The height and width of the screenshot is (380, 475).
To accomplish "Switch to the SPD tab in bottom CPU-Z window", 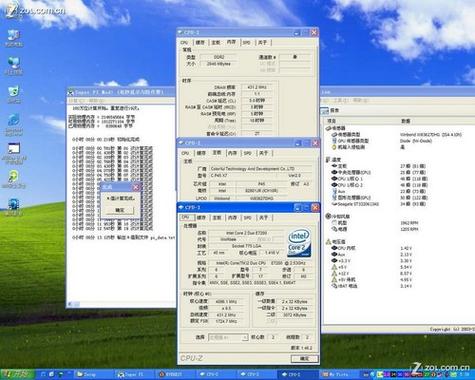I will [x=247, y=218].
